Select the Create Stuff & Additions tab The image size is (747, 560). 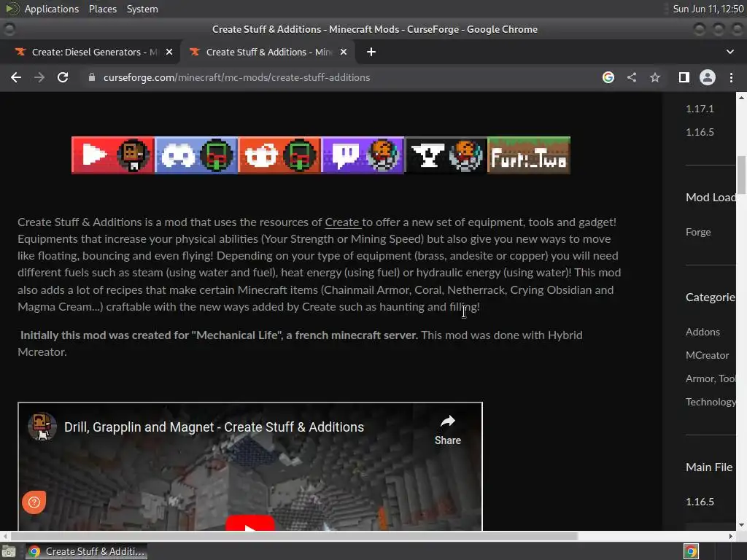(x=268, y=52)
